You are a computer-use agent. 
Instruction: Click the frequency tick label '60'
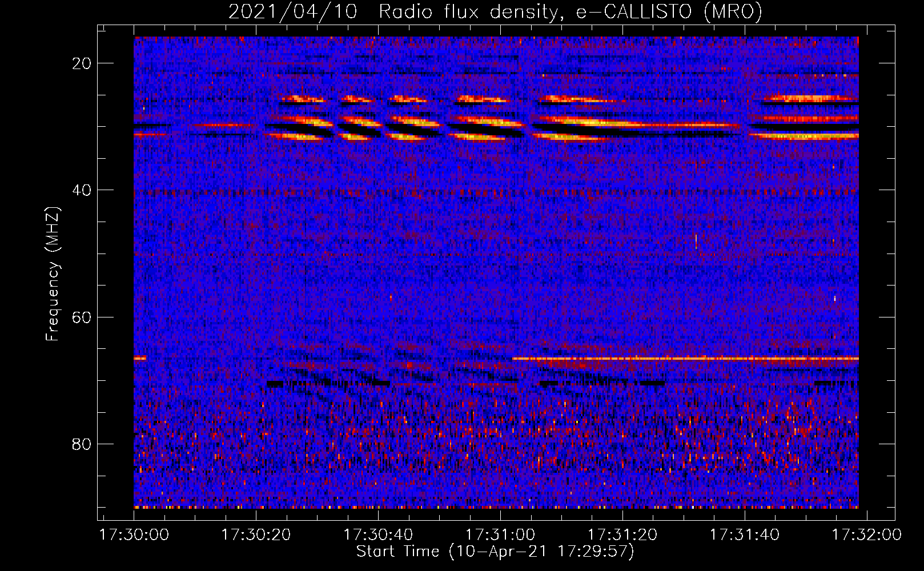coord(82,317)
